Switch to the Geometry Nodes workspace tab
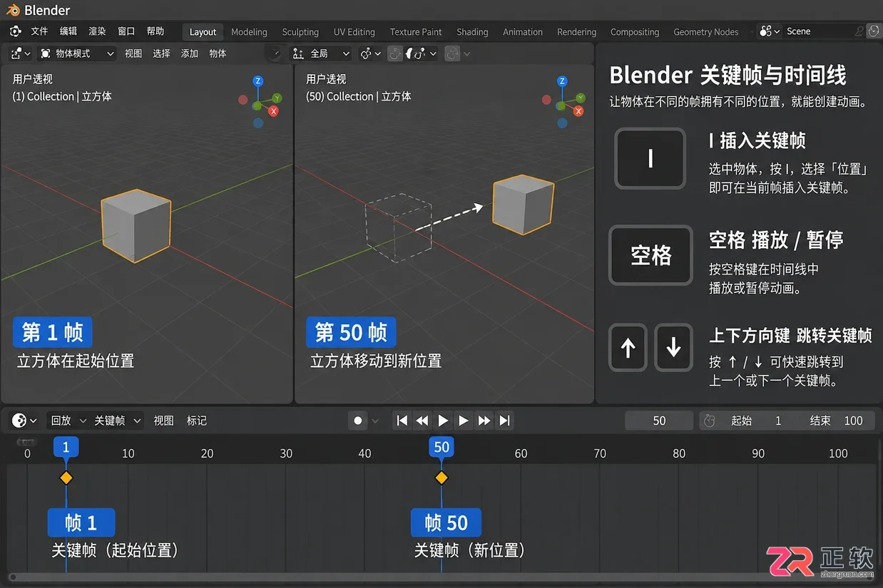 pyautogui.click(x=706, y=32)
